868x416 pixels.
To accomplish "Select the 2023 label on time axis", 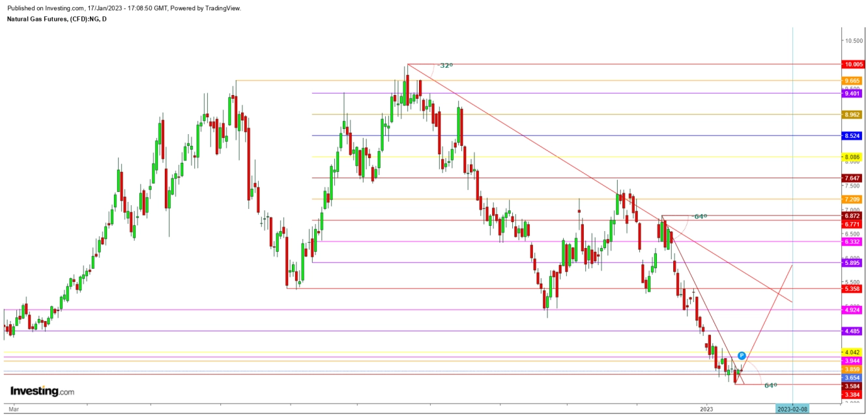I will coord(708,409).
